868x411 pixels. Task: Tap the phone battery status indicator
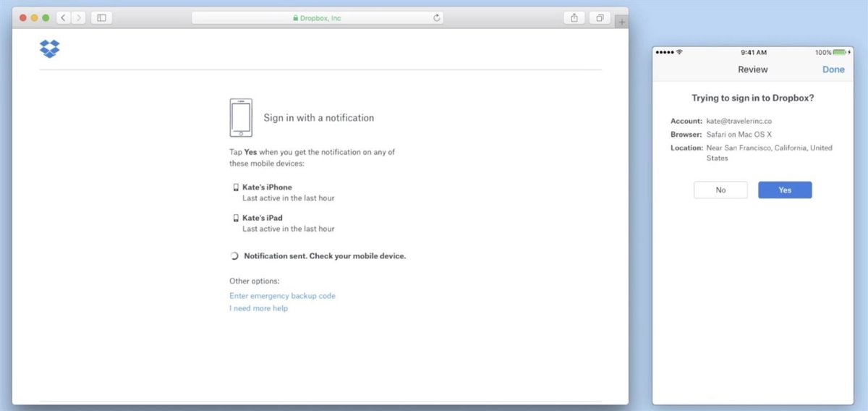pos(839,52)
